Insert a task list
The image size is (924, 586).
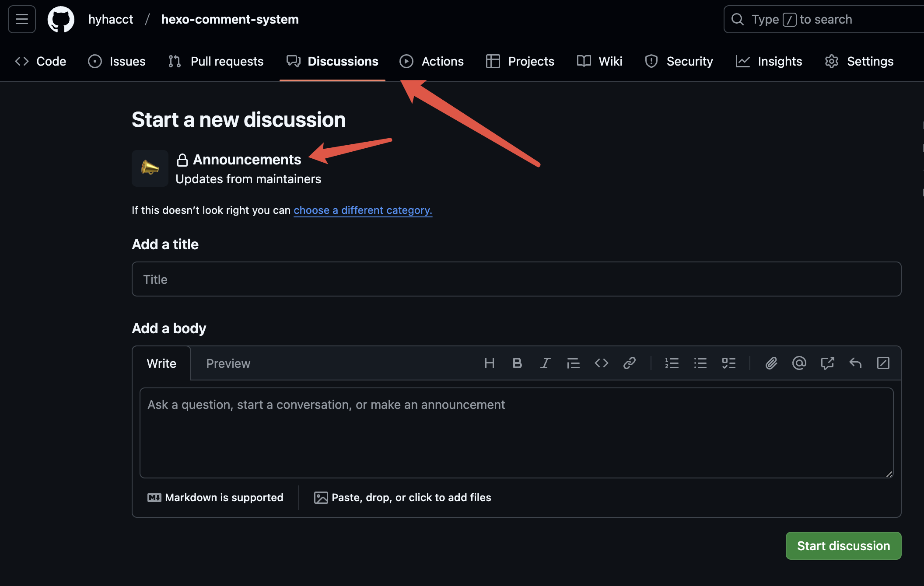729,363
